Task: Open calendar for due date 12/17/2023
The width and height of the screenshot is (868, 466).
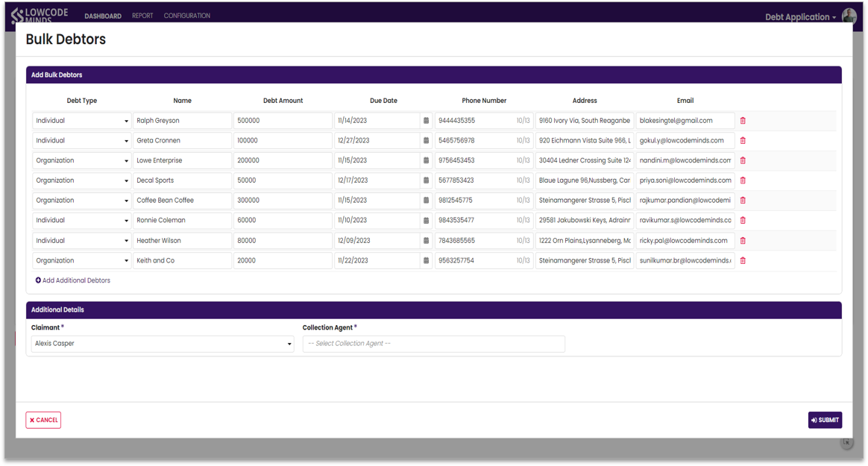Action: click(427, 180)
